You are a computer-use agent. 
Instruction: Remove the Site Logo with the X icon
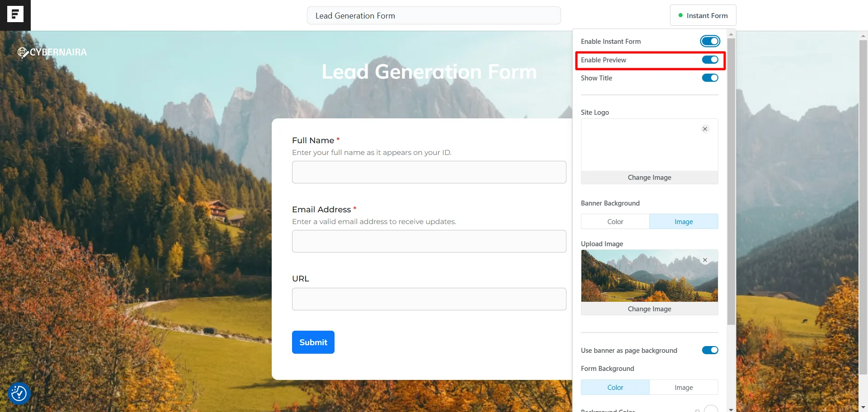704,129
